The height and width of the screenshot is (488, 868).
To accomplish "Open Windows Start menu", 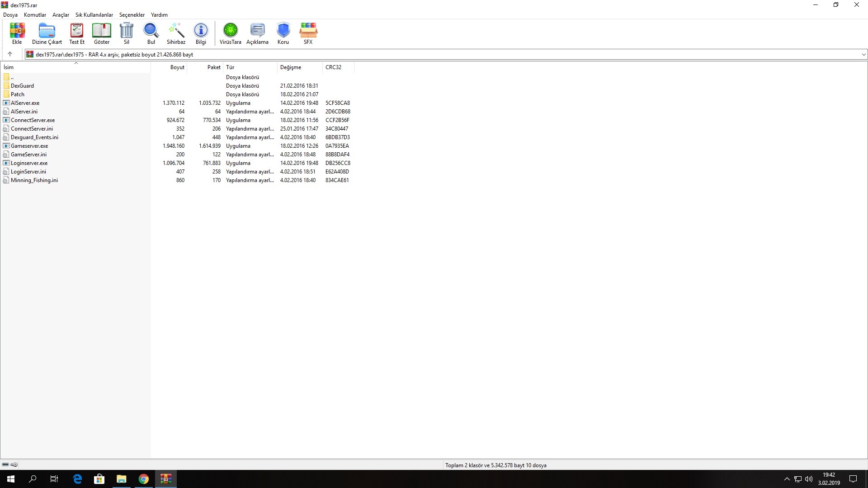I will (x=11, y=479).
